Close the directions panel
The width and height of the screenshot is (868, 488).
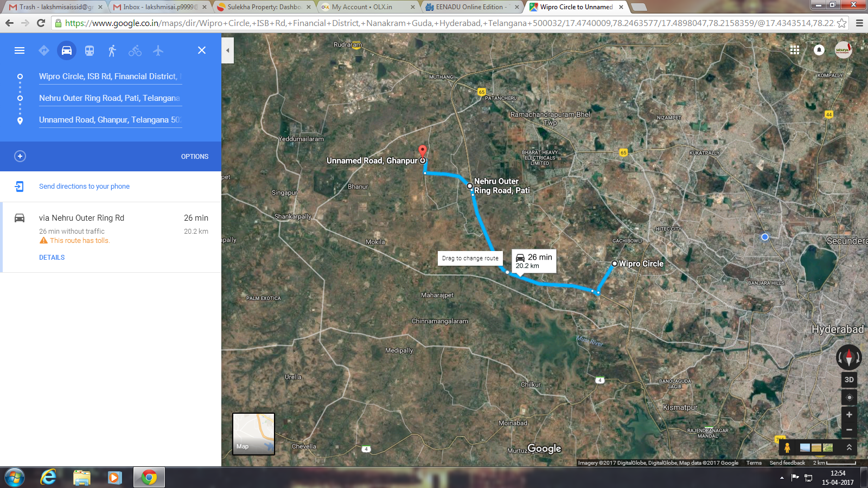(x=202, y=50)
